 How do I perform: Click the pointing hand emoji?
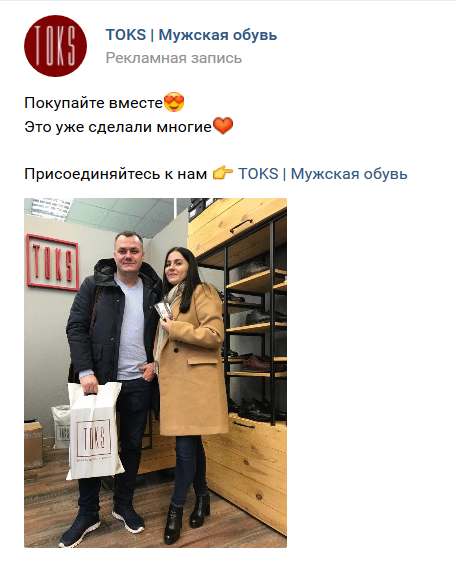223,173
